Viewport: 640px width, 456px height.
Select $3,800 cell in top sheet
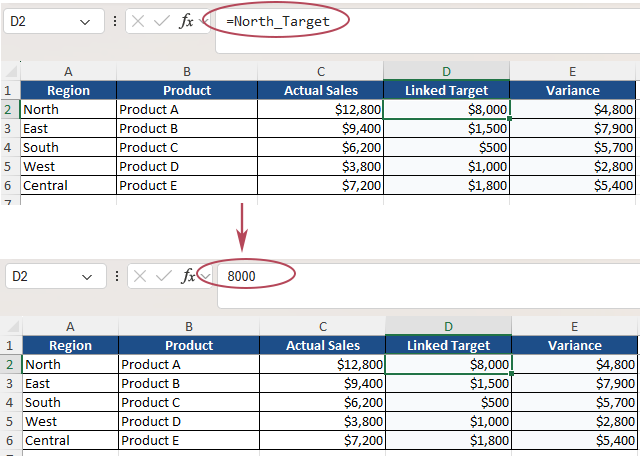(321, 167)
